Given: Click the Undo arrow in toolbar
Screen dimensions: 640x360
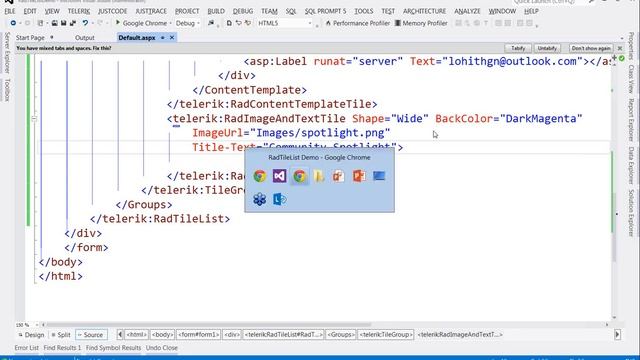Looking at the screenshot, I should (x=85, y=23).
